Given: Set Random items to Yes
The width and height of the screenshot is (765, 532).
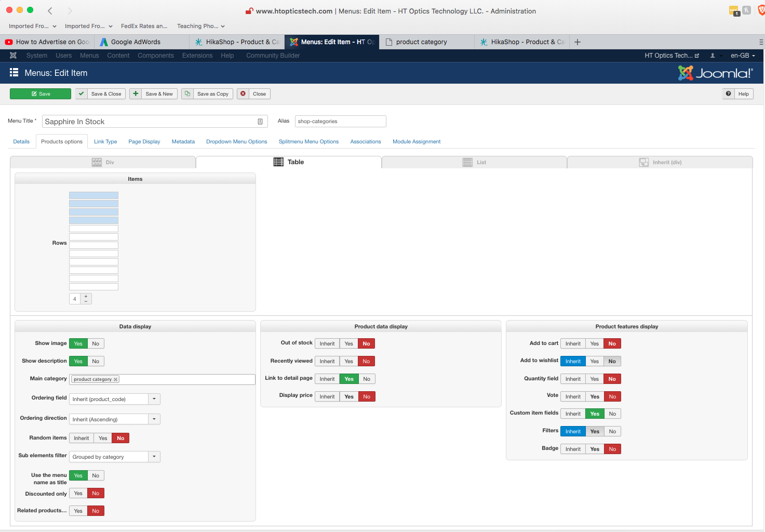Looking at the screenshot, I should tap(103, 438).
